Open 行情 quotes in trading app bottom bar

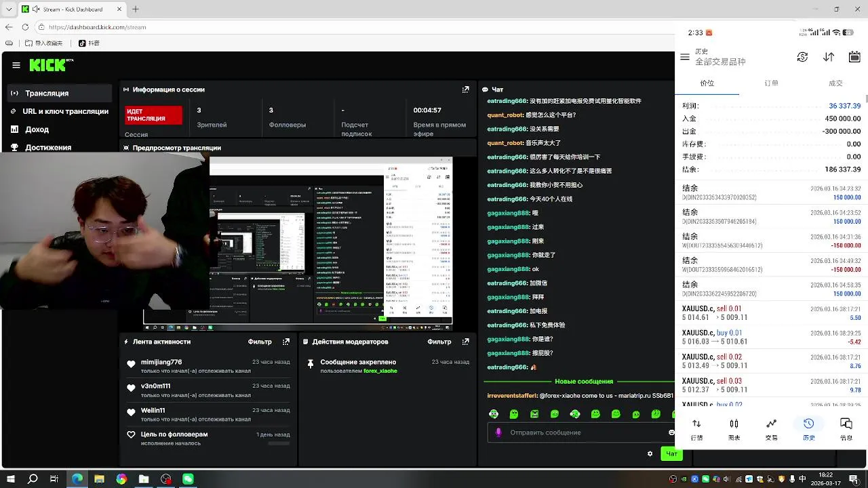point(696,429)
